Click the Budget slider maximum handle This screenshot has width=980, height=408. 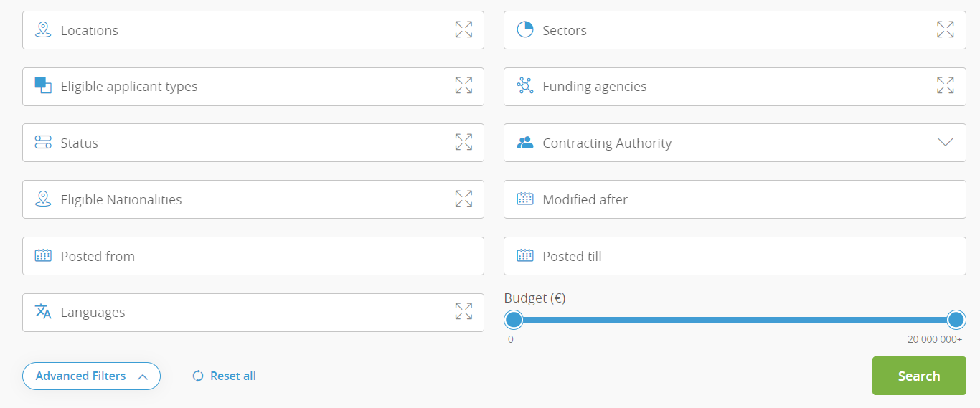[x=956, y=319]
